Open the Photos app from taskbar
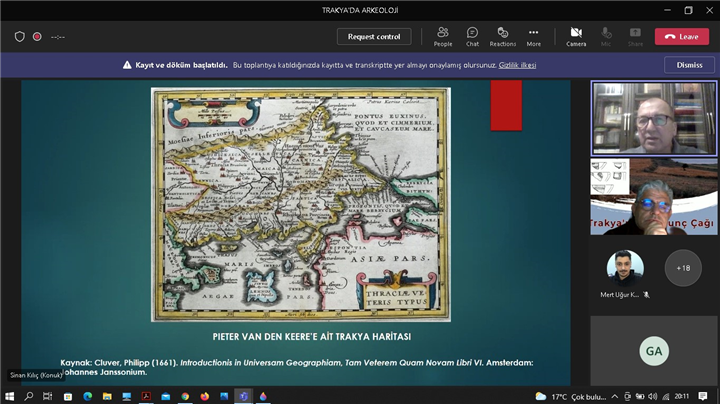The height and width of the screenshot is (404, 720). click(224, 396)
